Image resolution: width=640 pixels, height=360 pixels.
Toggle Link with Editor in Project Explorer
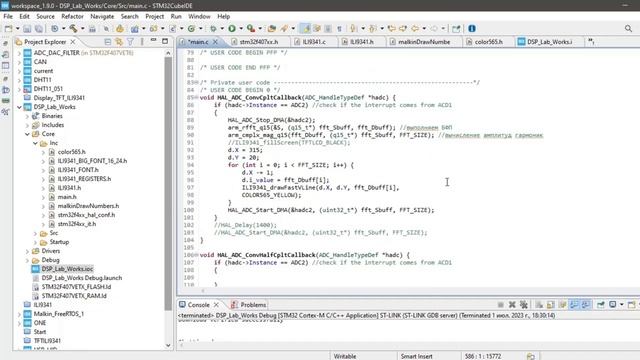[119, 42]
